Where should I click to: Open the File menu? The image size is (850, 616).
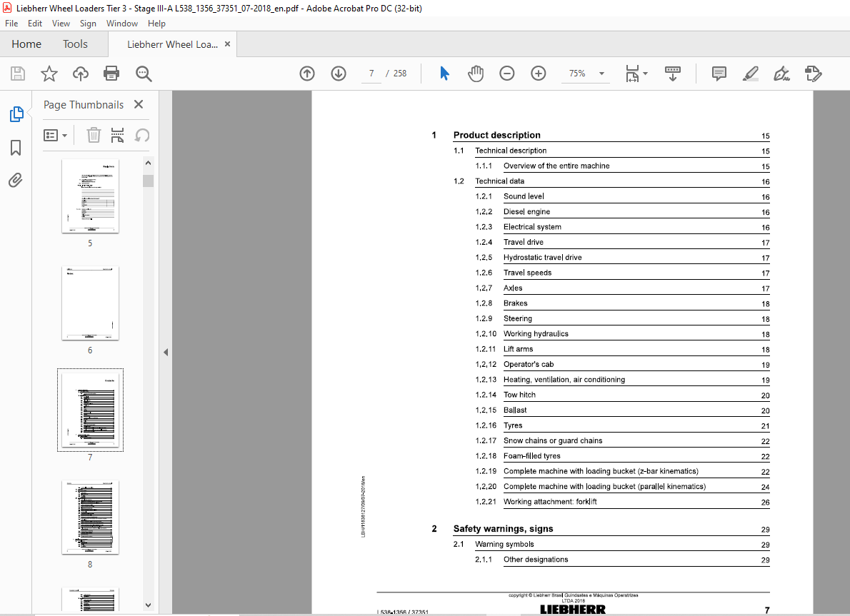11,24
